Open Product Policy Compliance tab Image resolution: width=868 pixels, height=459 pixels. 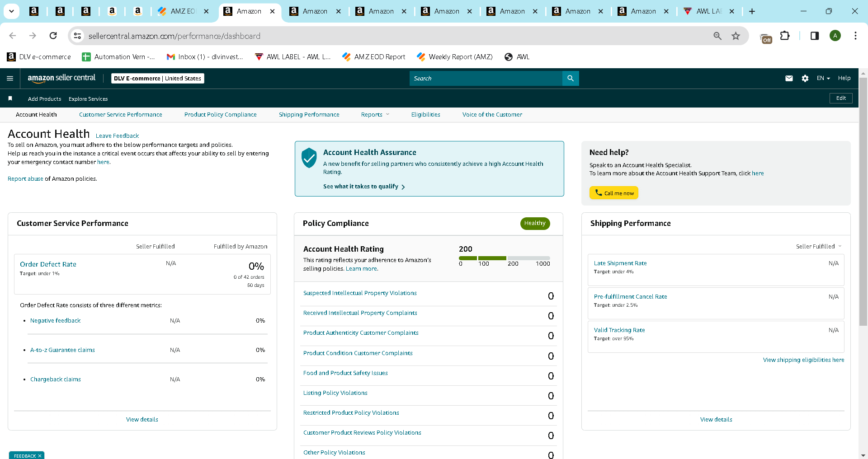pos(221,115)
